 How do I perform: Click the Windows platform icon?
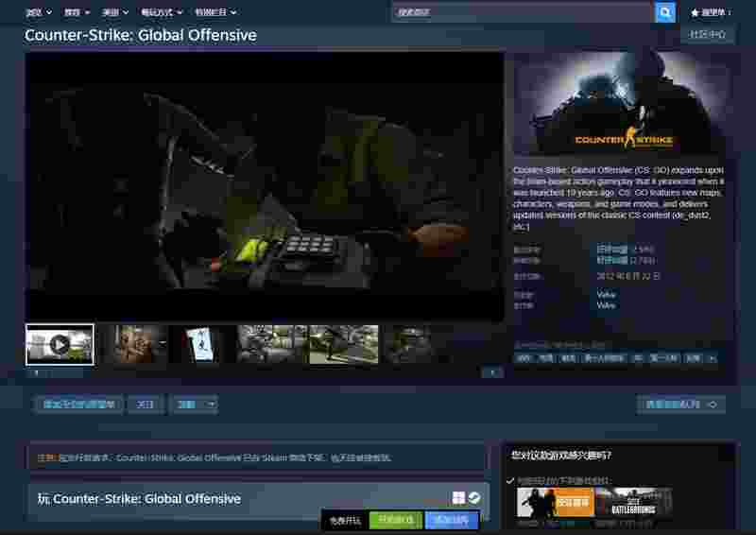pos(458,498)
